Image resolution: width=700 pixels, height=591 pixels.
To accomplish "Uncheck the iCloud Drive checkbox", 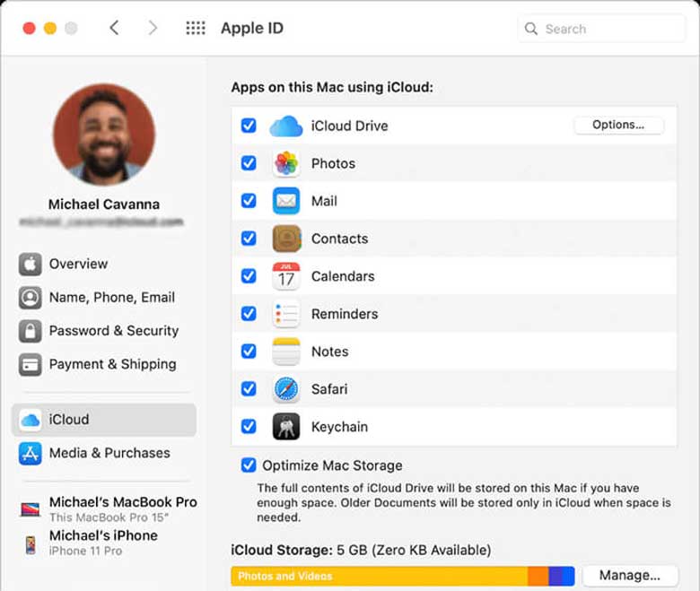I will [x=249, y=126].
